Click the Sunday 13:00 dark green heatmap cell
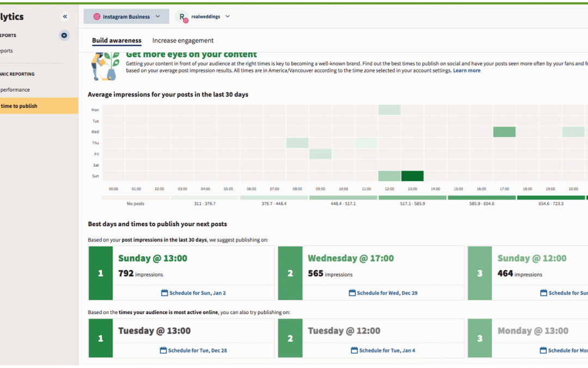 [412, 176]
